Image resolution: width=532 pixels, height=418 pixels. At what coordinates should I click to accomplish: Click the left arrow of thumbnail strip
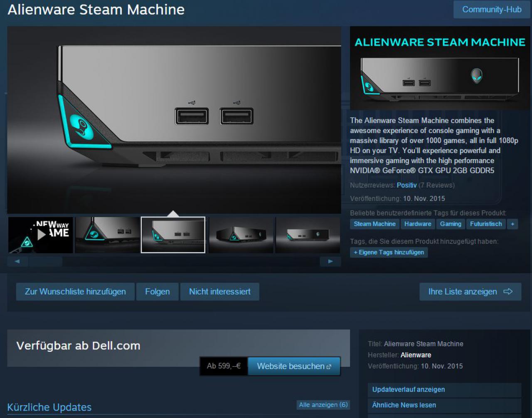click(17, 261)
